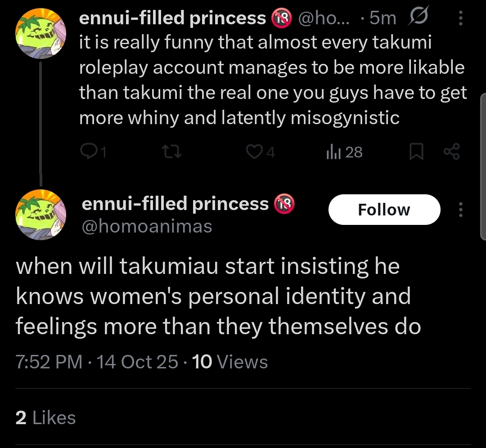Open more options menu on first tweet
Viewport: 486px width, 448px height.
click(461, 18)
